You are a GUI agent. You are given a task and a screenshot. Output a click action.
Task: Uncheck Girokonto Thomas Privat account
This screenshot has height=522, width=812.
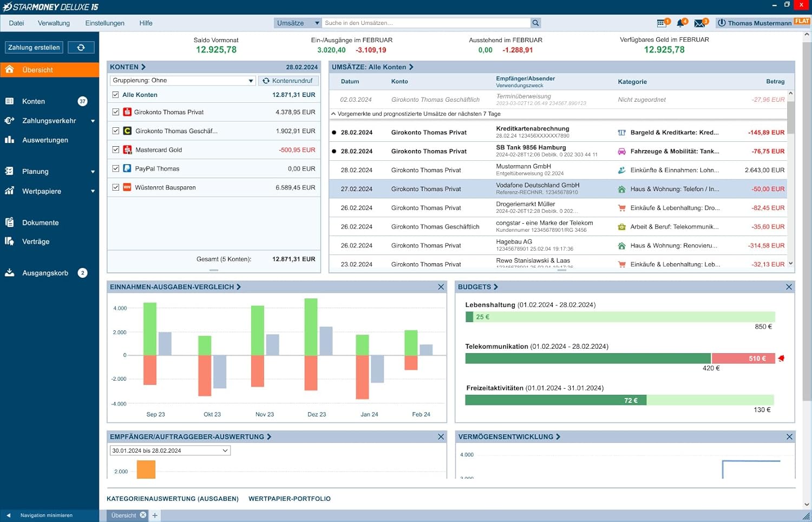[115, 112]
